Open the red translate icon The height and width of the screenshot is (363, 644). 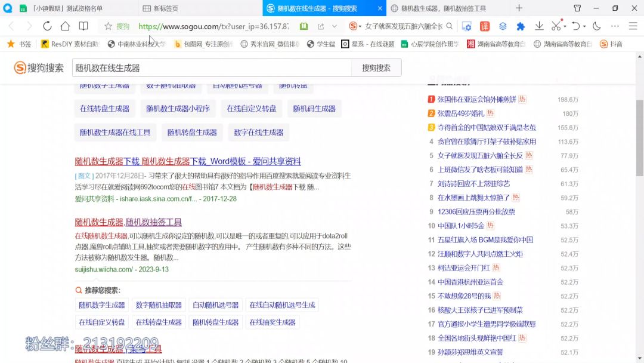click(485, 26)
